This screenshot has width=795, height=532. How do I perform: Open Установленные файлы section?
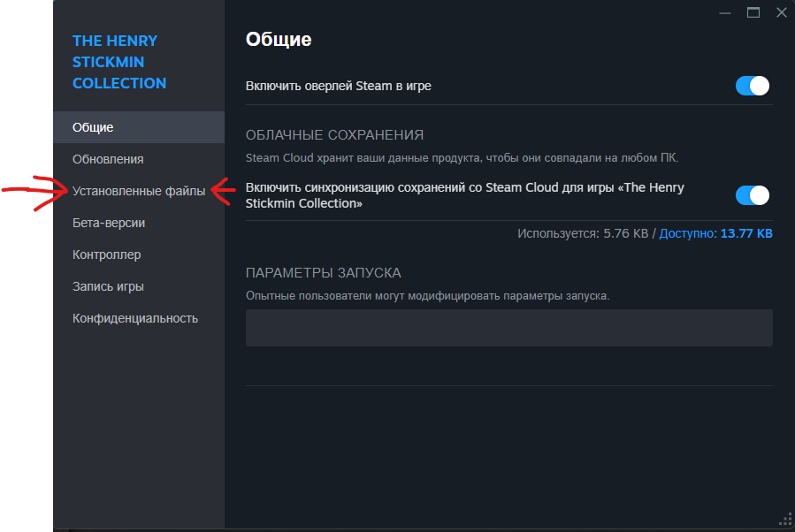139,191
